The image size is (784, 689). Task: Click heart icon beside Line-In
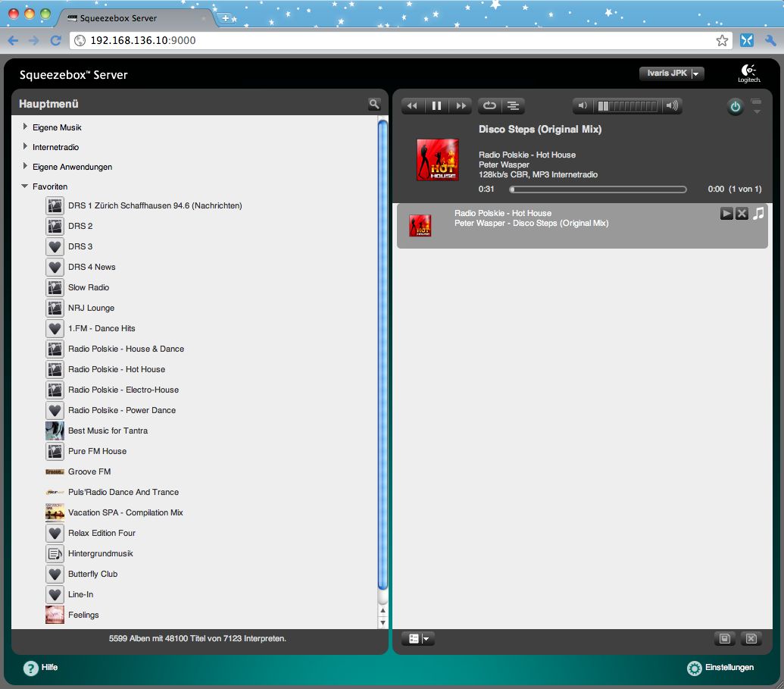pos(55,595)
